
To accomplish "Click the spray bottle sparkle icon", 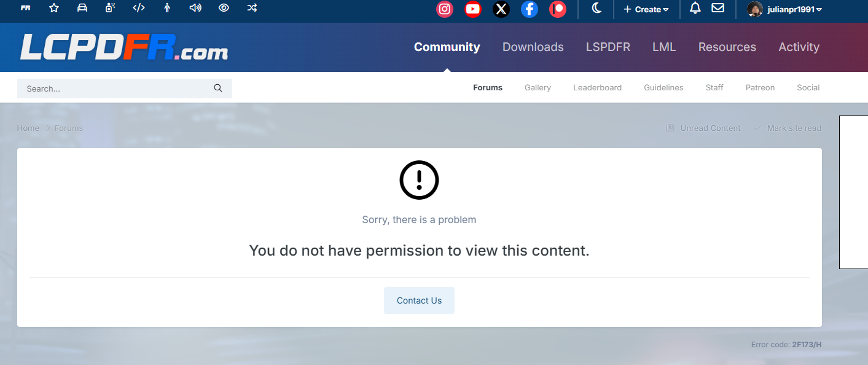I will point(111,8).
